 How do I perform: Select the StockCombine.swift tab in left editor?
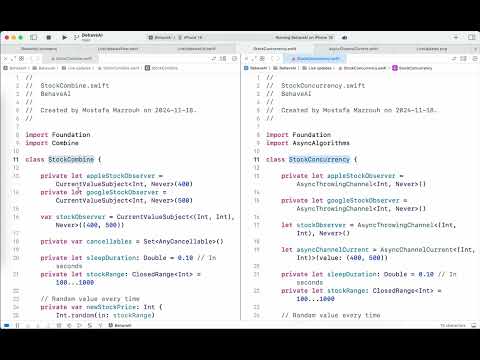click(71, 59)
